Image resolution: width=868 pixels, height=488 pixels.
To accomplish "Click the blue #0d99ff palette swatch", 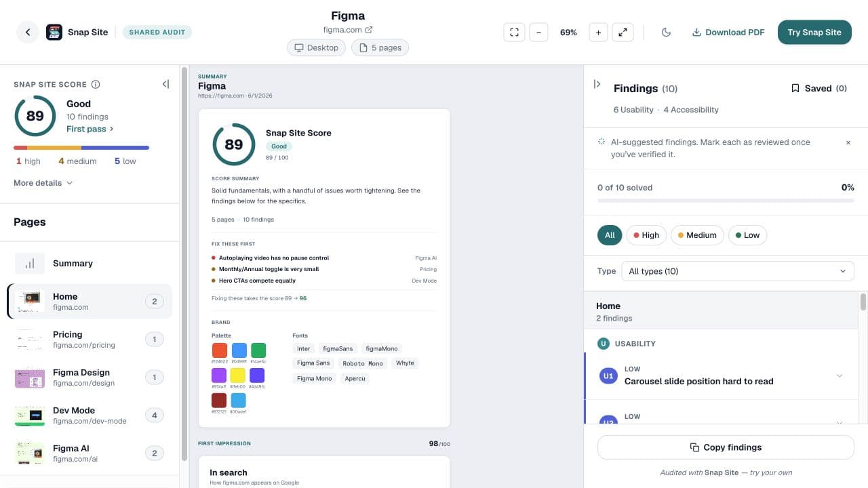I will [x=239, y=350].
